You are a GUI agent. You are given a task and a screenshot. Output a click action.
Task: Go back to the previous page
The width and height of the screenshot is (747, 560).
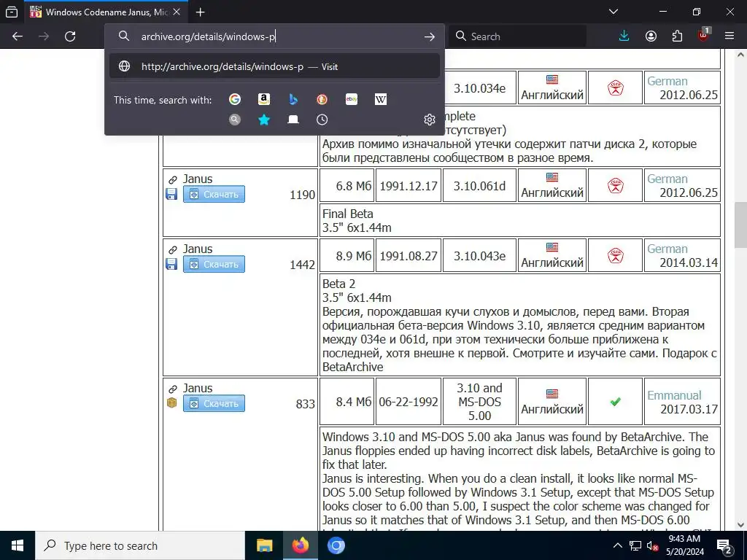tap(18, 36)
